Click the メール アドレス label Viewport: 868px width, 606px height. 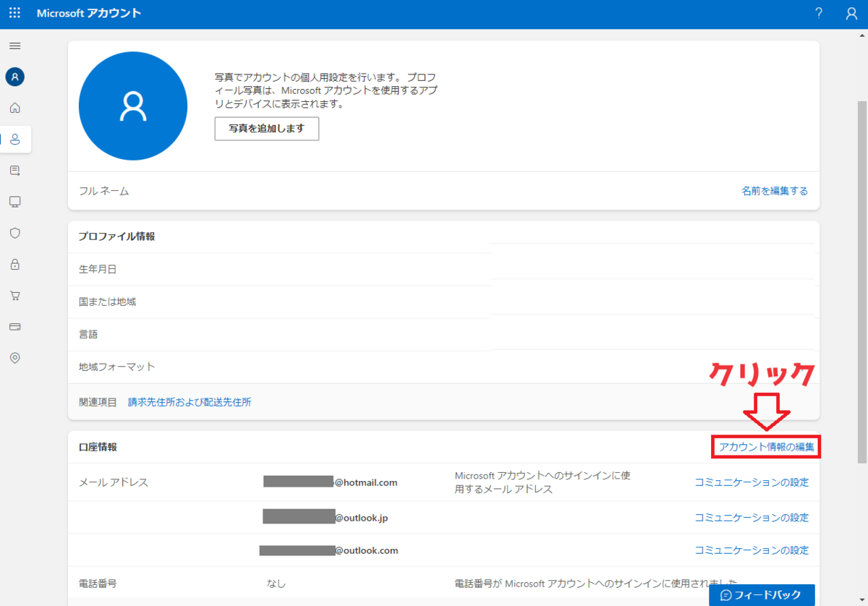[114, 482]
